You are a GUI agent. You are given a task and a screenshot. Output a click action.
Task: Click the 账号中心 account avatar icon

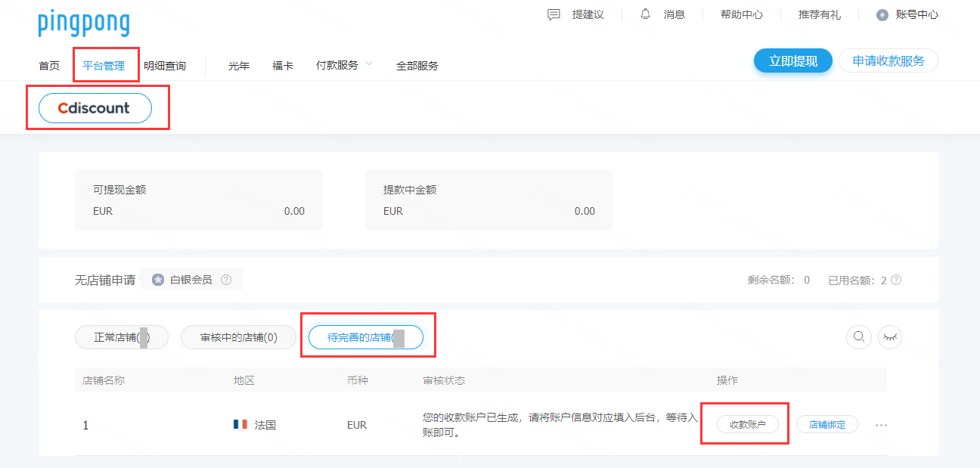(882, 14)
